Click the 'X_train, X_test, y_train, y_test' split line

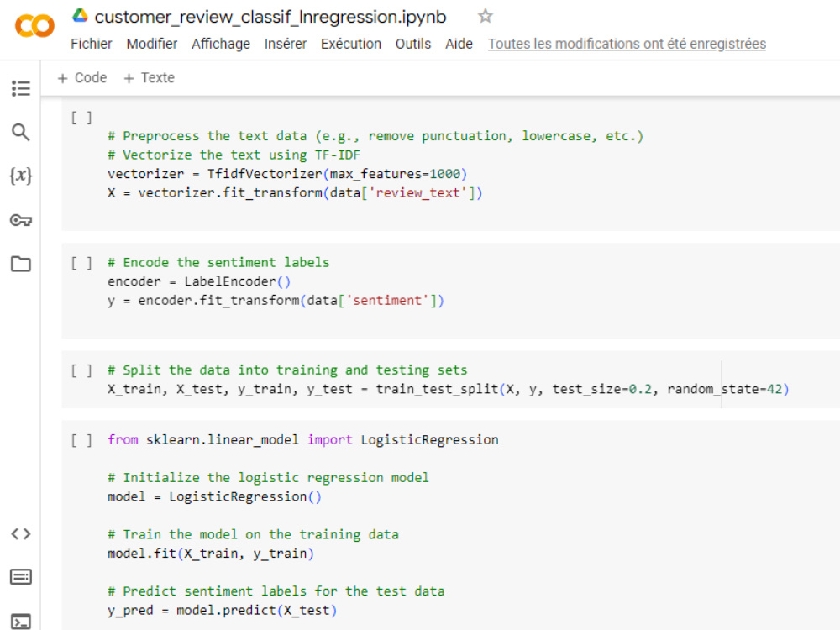click(448, 390)
